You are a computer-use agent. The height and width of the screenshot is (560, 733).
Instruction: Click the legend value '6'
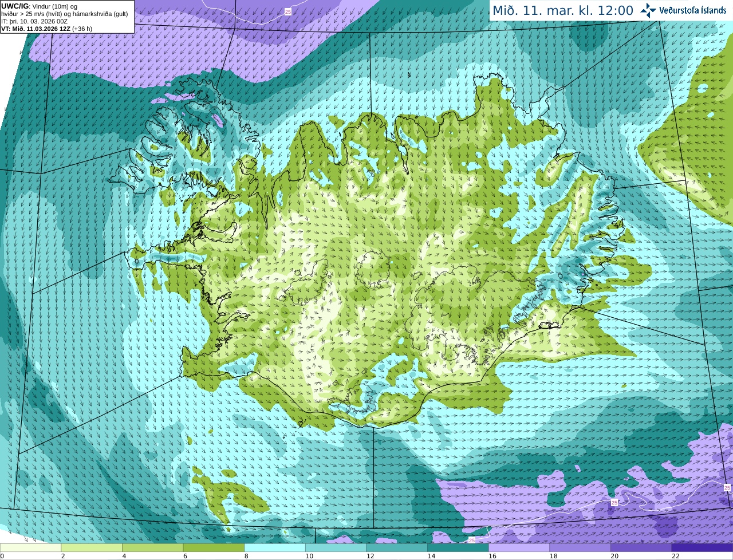coord(185,556)
